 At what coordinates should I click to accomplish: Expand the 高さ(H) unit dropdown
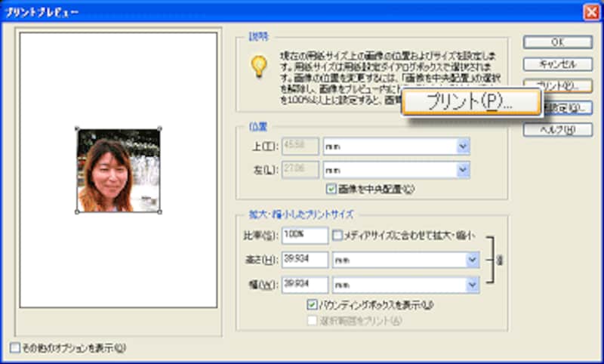(473, 260)
